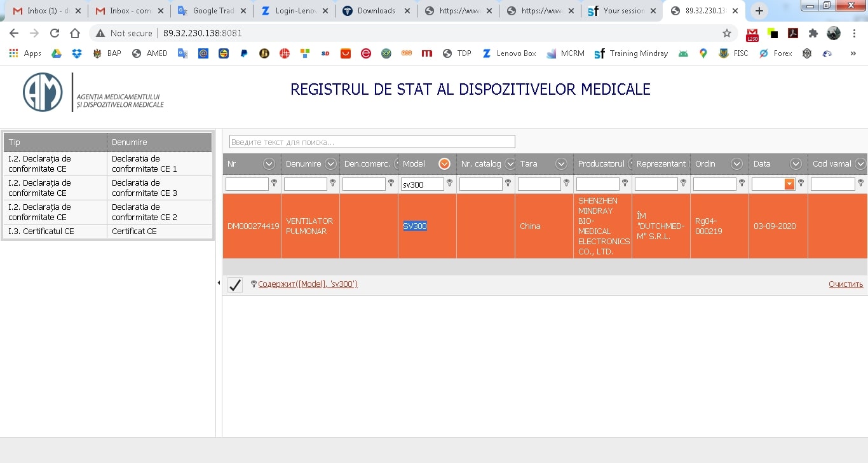Screen dimensions: 868x463
Task: Click the Chrome extensions puzzle icon
Action: coord(813,33)
